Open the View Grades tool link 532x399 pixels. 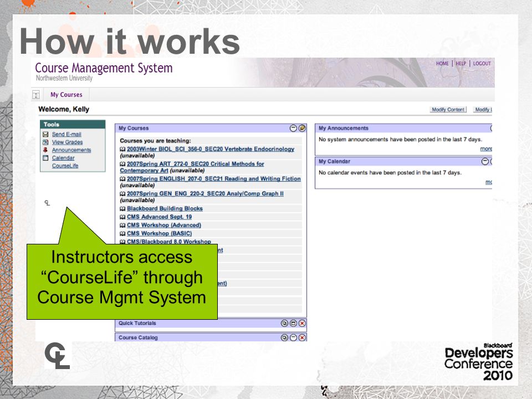[67, 142]
